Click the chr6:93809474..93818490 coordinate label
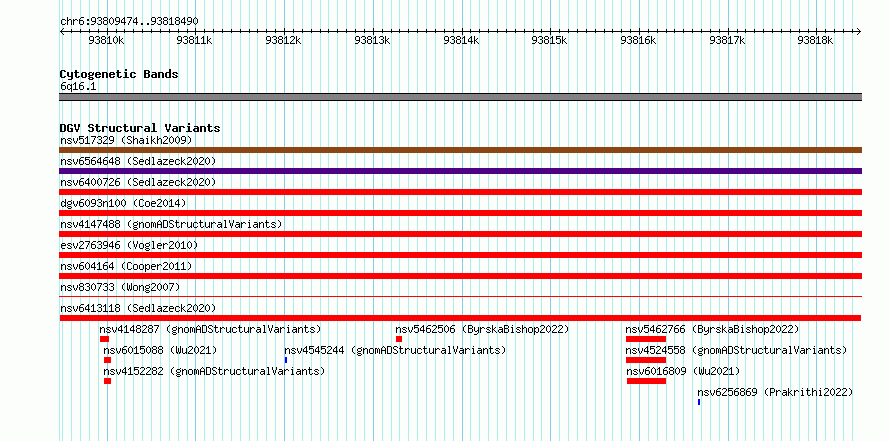890x441 pixels. 129,22
